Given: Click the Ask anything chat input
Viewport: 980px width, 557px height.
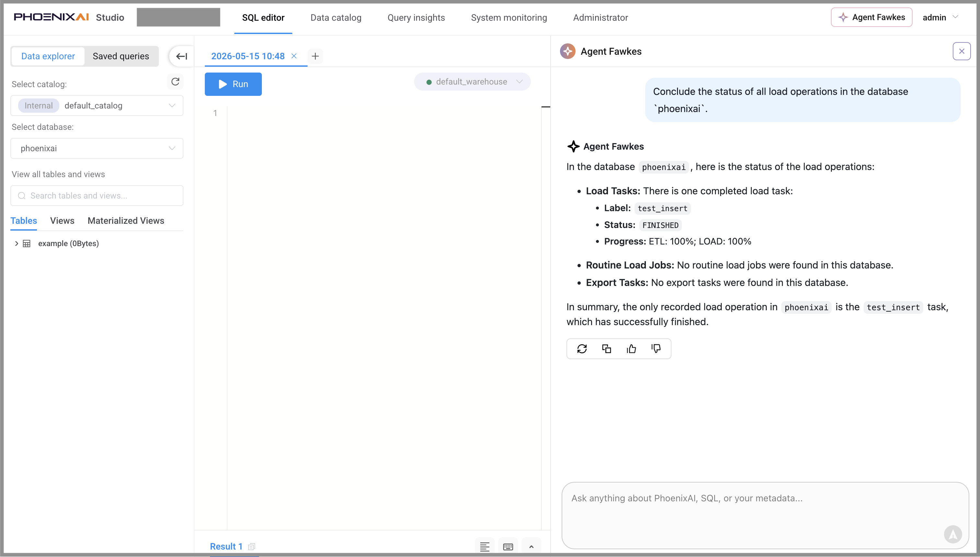Looking at the screenshot, I should click(765, 515).
